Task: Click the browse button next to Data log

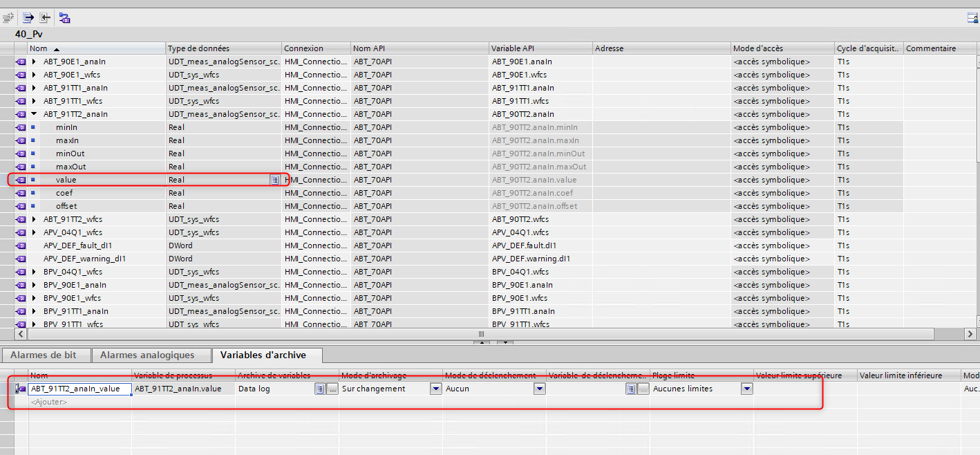Action: (x=332, y=389)
